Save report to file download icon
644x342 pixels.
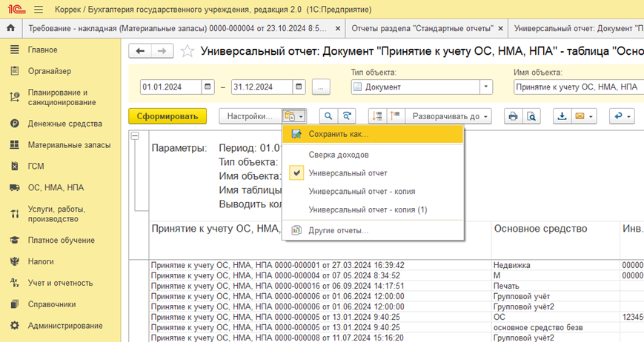pyautogui.click(x=562, y=116)
